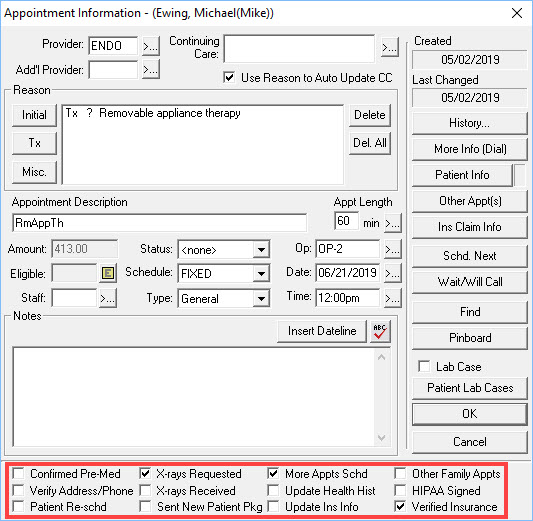Click the Insert Dateline button
This screenshot has height=521, width=533.
[x=322, y=331]
